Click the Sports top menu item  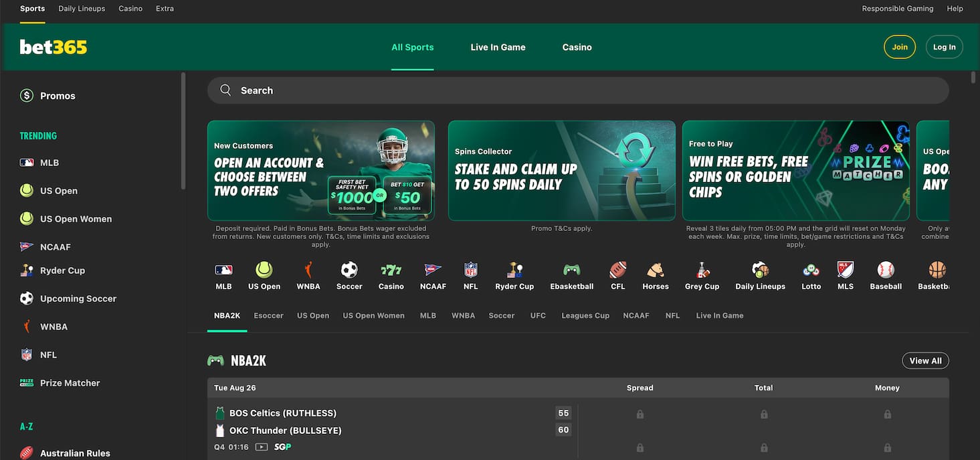[x=32, y=9]
